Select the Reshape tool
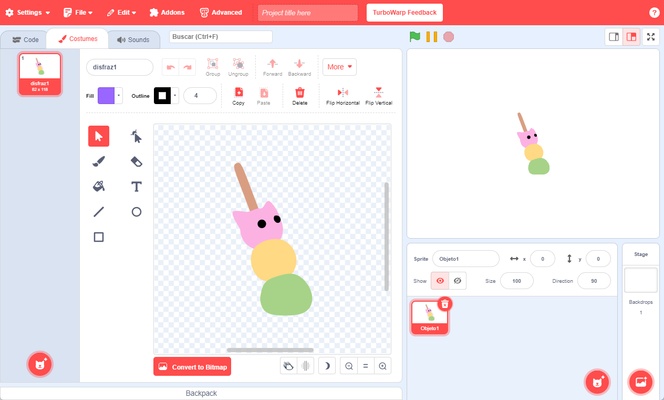 tap(136, 137)
